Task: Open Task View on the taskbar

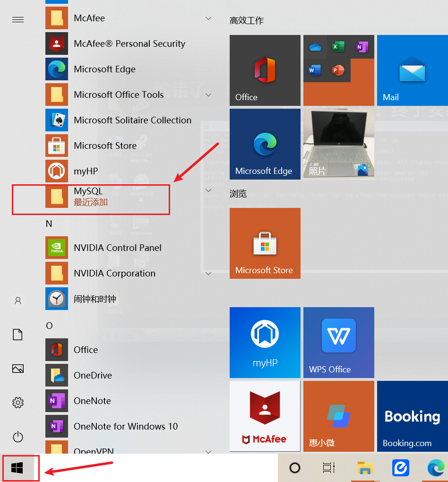Action: pos(329,468)
